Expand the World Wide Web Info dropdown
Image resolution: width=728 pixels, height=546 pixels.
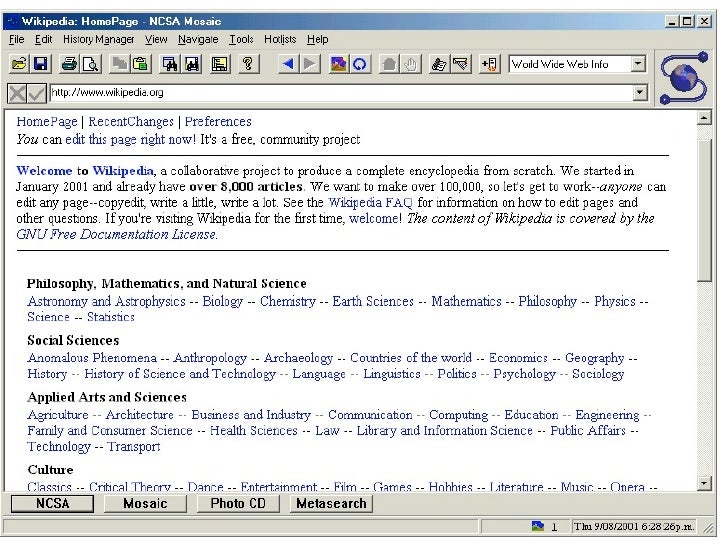pyautogui.click(x=639, y=64)
